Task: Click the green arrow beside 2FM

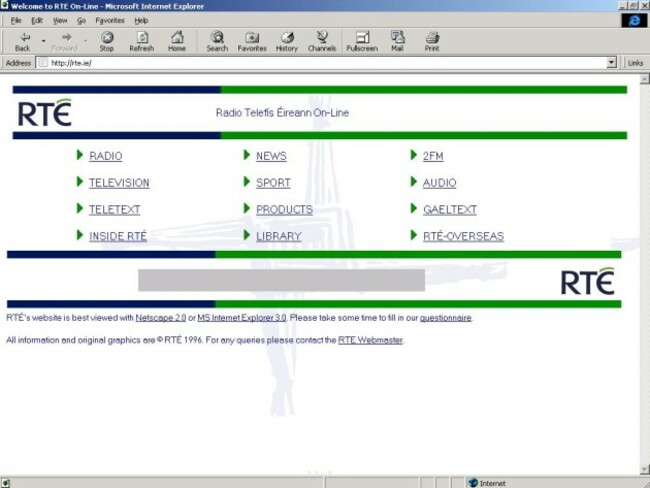Action: [x=413, y=155]
